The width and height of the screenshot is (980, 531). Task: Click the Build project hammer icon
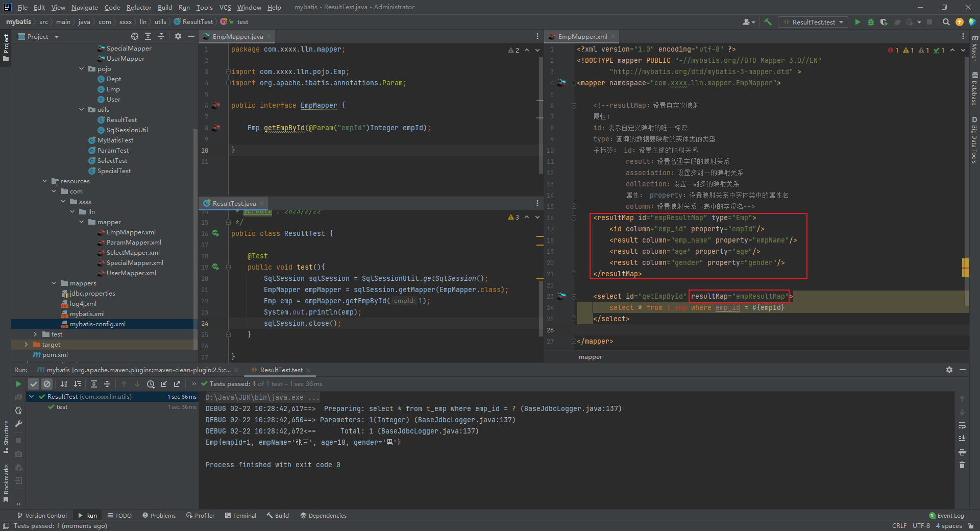tap(768, 22)
